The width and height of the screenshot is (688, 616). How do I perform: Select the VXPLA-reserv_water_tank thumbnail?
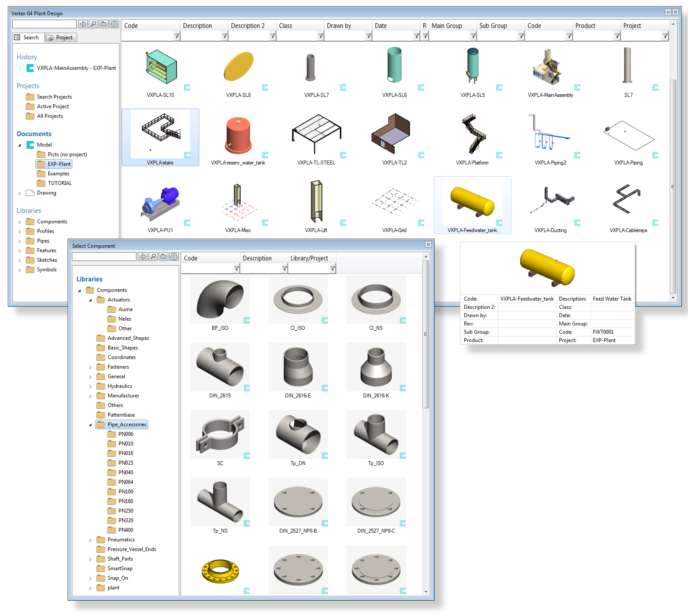point(238,135)
